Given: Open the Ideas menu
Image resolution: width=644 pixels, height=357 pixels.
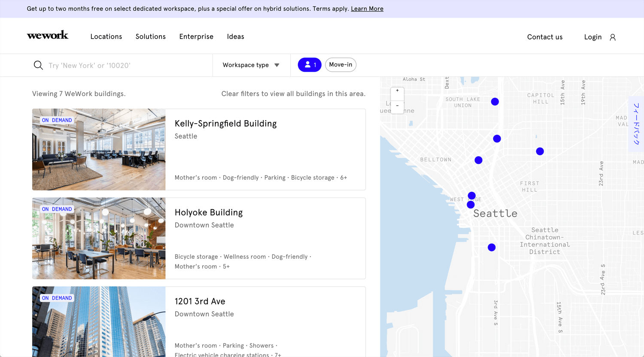Looking at the screenshot, I should [235, 37].
